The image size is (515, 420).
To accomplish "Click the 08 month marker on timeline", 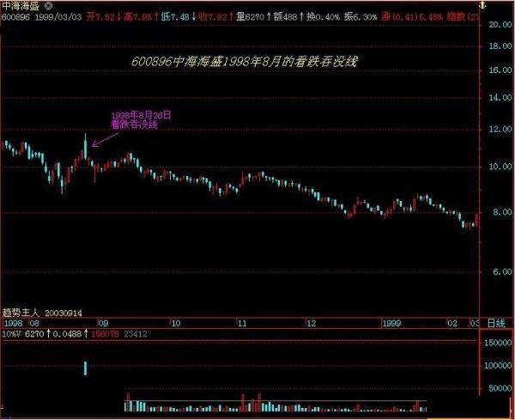I will pyautogui.click(x=34, y=323).
